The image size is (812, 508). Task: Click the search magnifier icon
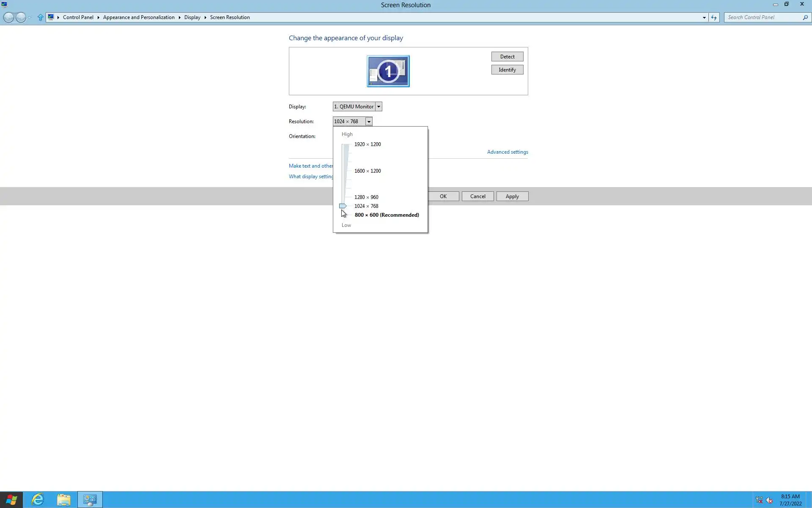[805, 17]
